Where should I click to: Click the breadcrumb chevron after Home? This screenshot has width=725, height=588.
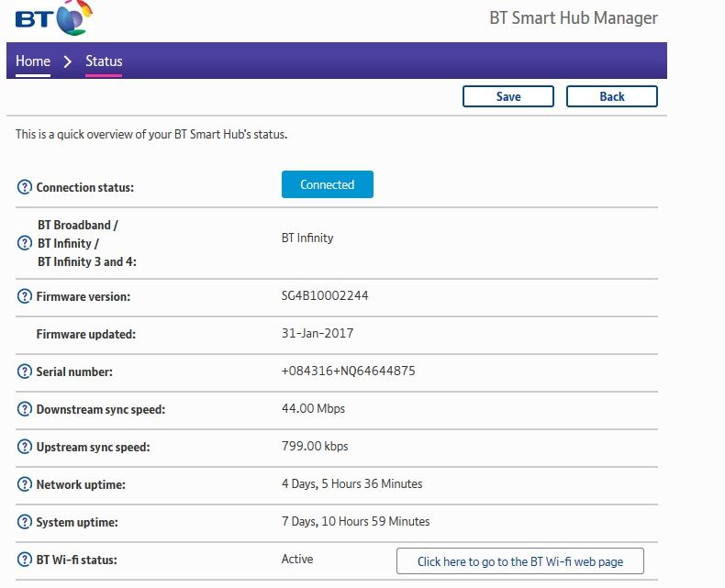[x=68, y=61]
